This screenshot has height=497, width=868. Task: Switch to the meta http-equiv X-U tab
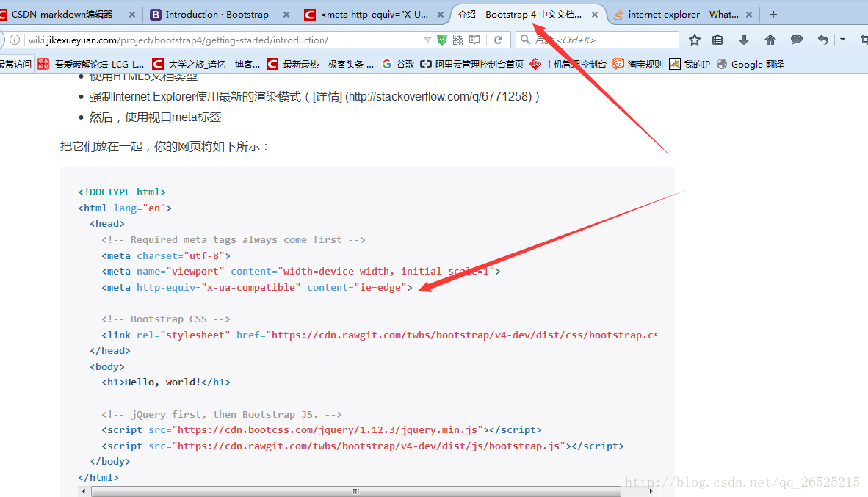coord(375,15)
